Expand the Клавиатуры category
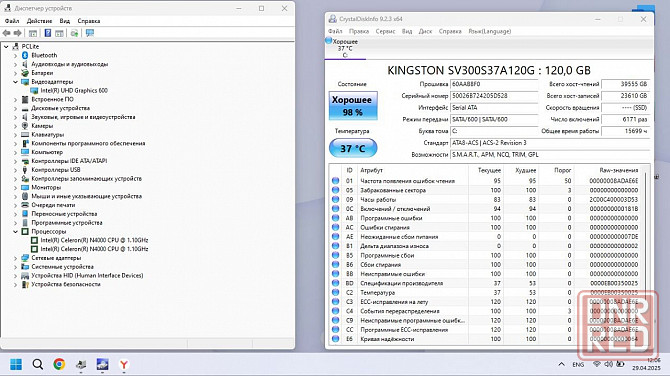 coord(15,135)
